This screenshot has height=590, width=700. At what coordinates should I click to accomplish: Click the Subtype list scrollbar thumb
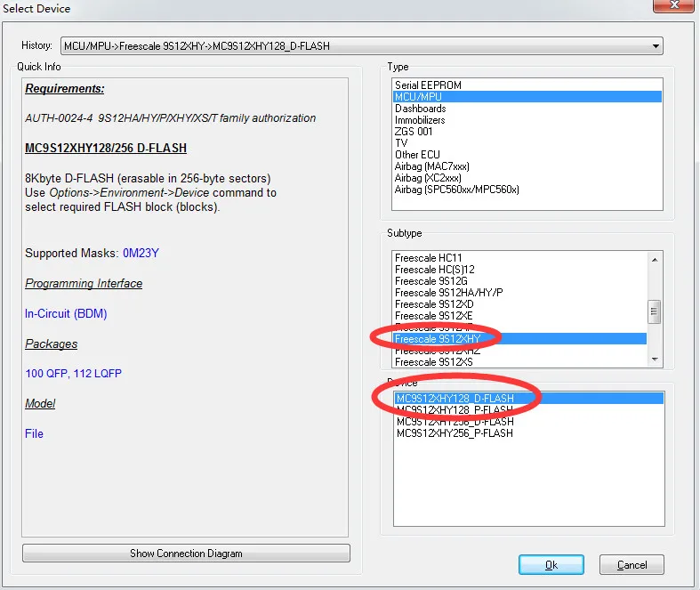click(655, 311)
